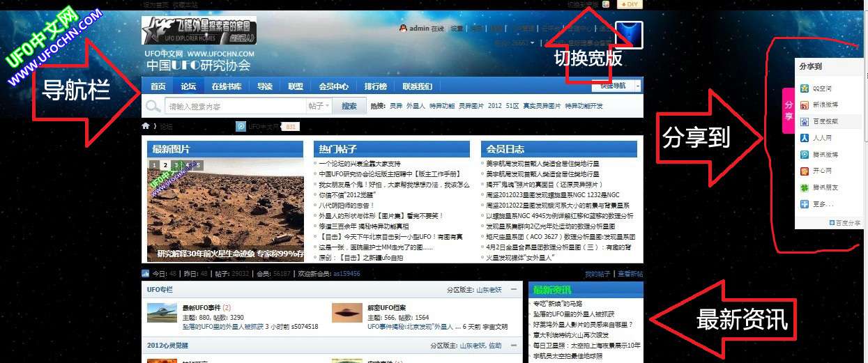Go to 会员中心 in the nav bar

point(333,86)
